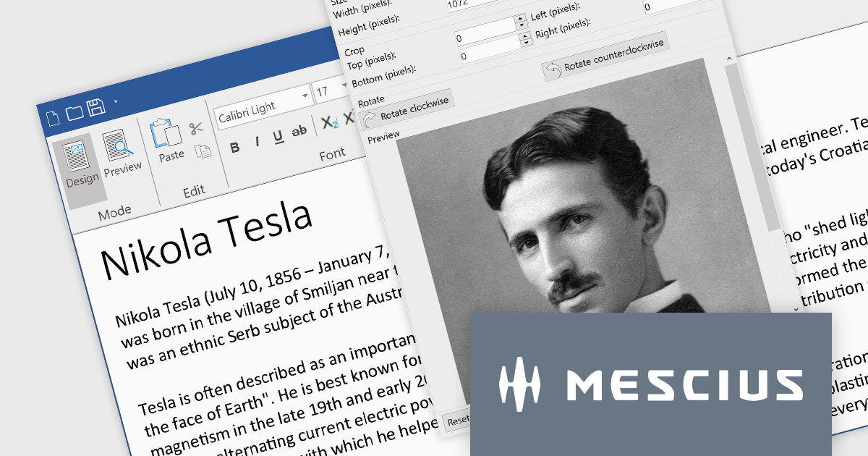
Task: Toggle Italic formatting
Action: [256, 143]
